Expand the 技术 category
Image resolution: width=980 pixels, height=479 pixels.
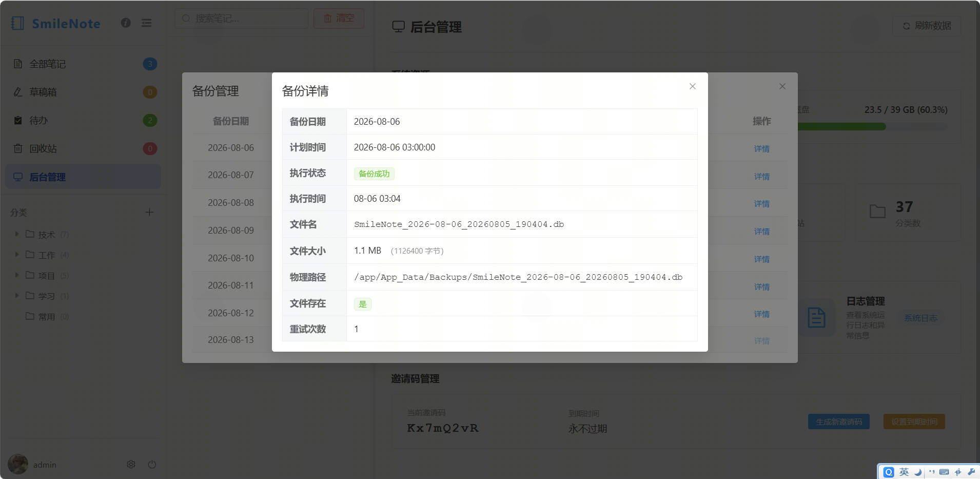(16, 234)
